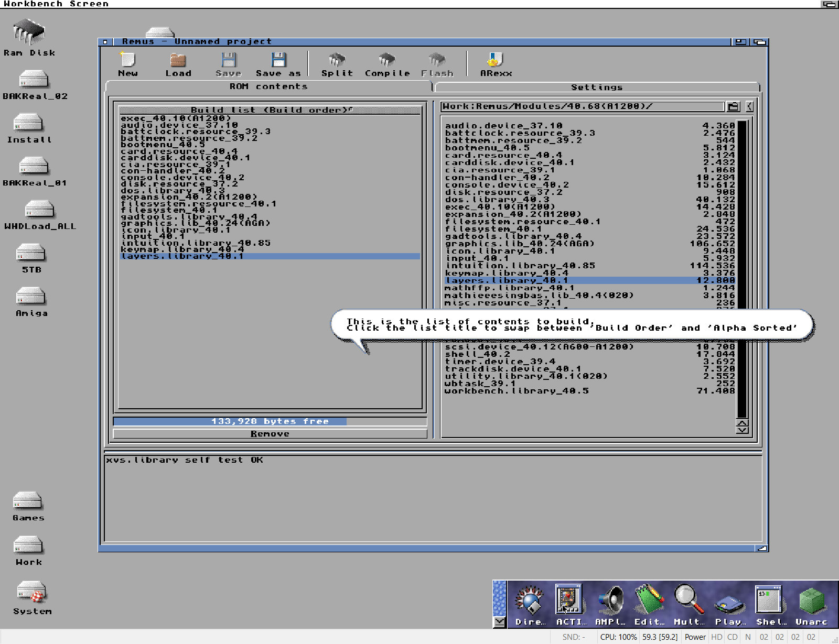This screenshot has height=644, width=839.
Task: Select graphics.lib_40.24(AGA) in the build list
Action: point(270,223)
